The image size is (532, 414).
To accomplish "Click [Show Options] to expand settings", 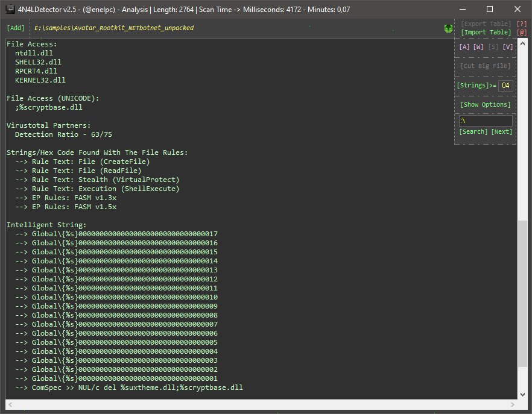I will [485, 104].
